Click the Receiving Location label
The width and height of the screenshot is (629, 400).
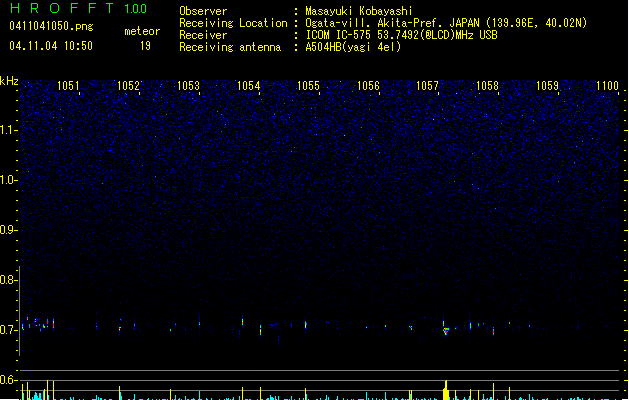pos(233,23)
